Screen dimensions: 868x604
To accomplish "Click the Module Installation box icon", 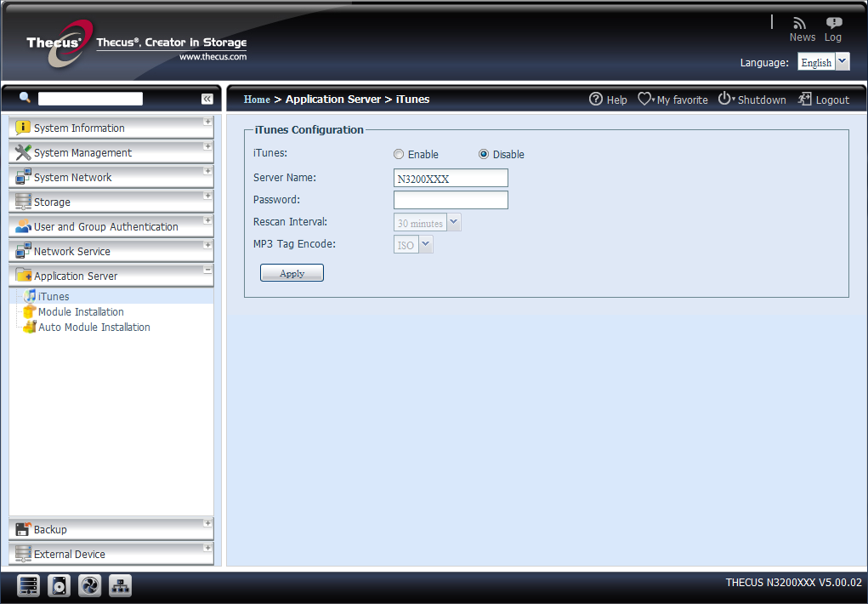I will (30, 312).
